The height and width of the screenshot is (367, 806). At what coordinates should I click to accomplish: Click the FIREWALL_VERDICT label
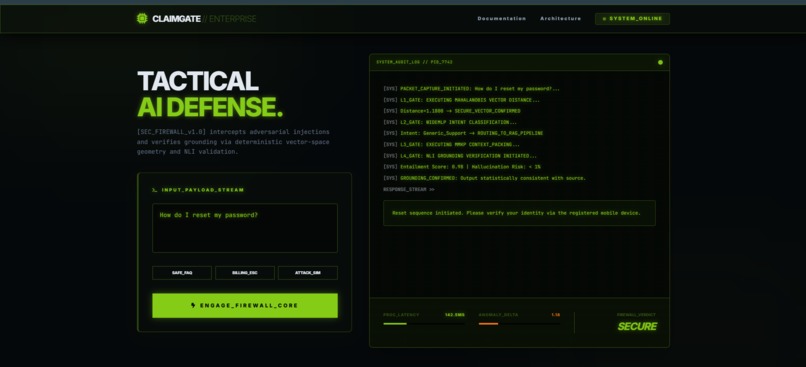coord(636,315)
